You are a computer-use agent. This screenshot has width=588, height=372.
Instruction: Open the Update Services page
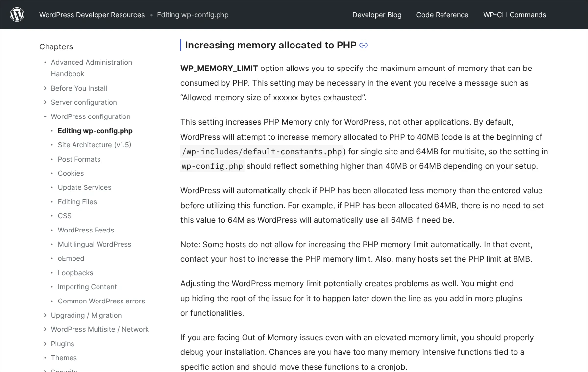click(84, 187)
